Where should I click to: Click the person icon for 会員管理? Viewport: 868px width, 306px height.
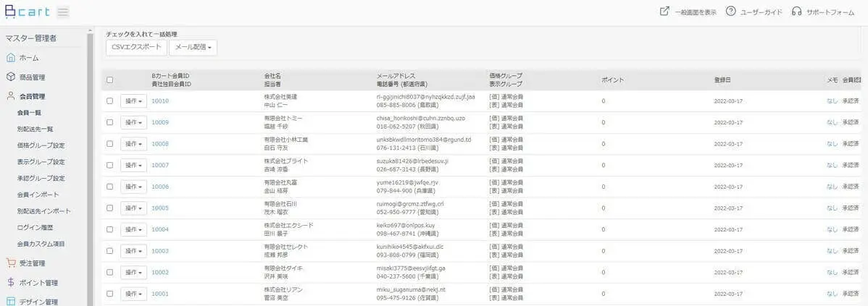click(11, 96)
